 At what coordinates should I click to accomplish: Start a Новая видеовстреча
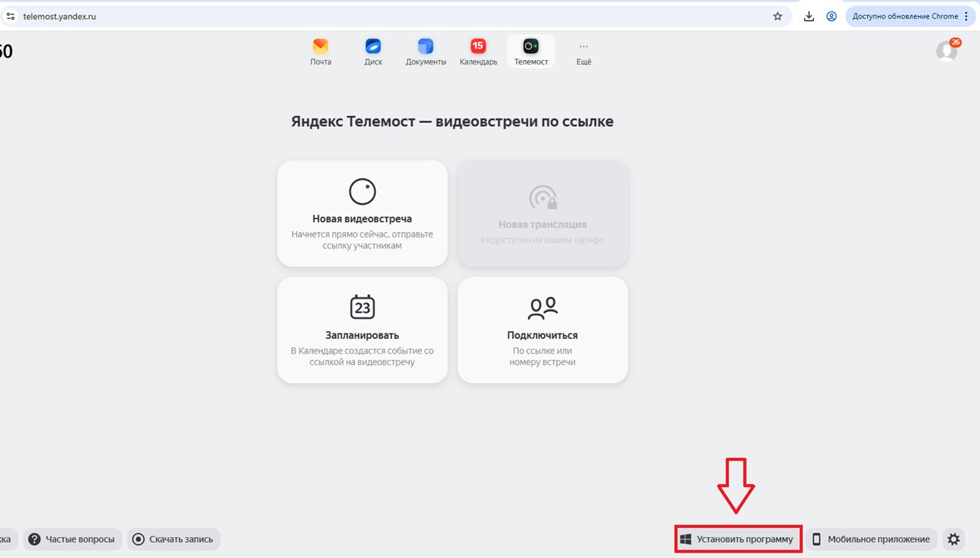click(362, 214)
